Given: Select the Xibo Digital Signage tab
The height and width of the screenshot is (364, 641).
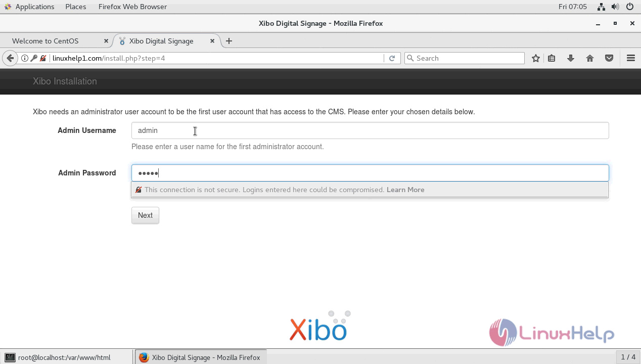Looking at the screenshot, I should (x=161, y=41).
